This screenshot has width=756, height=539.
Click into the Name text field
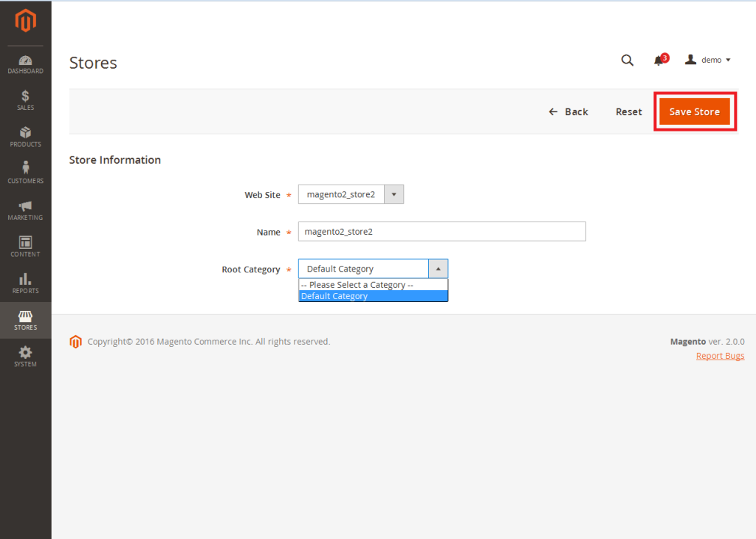click(x=441, y=231)
